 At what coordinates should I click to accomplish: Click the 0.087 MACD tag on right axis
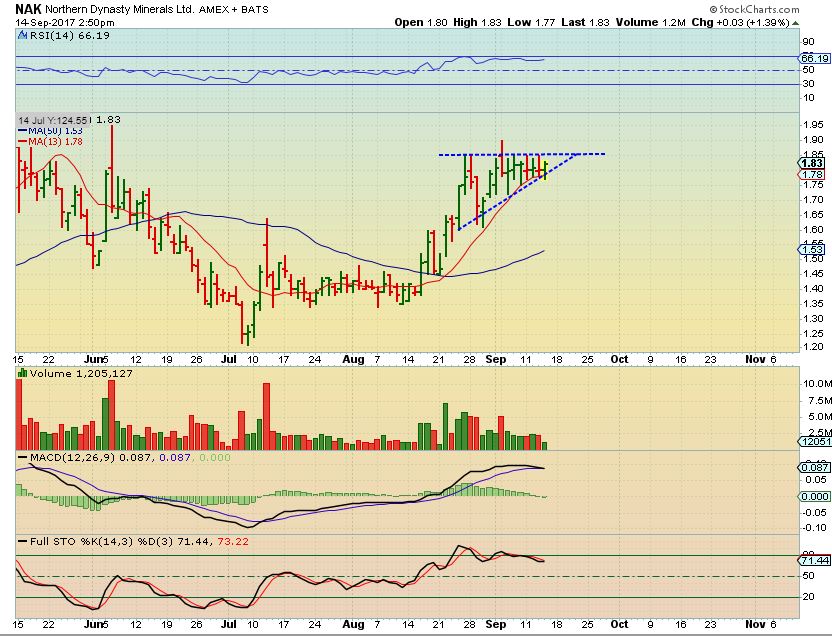[815, 467]
